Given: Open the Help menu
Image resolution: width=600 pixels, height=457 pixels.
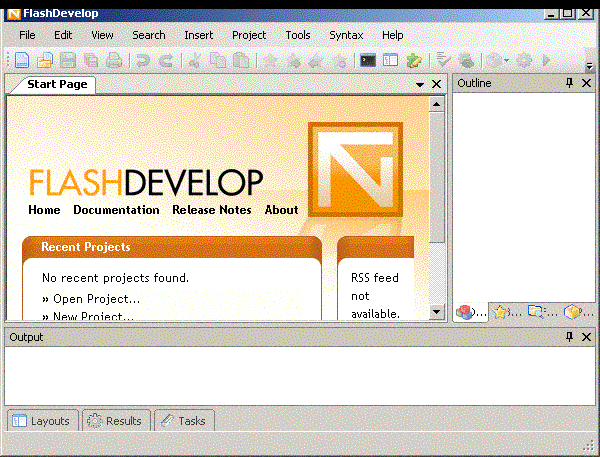Looking at the screenshot, I should (x=393, y=35).
